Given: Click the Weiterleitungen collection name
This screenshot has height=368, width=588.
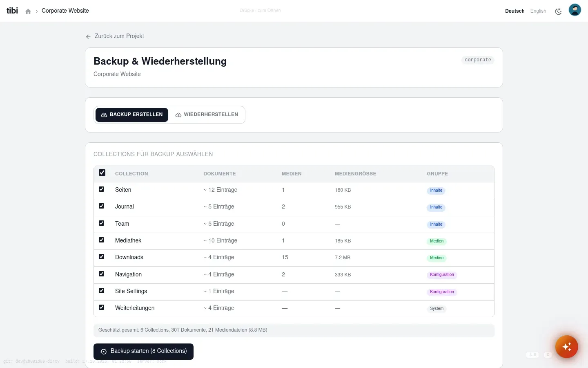Looking at the screenshot, I should click(135, 308).
